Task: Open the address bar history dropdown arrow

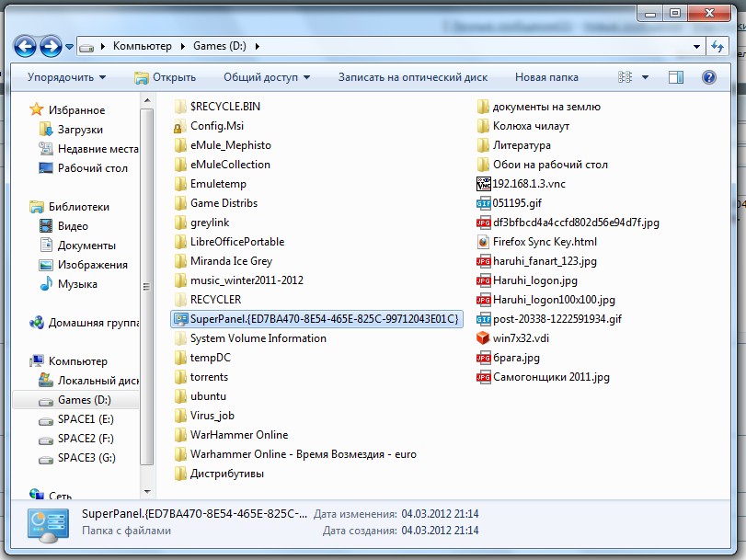Action: pyautogui.click(x=696, y=47)
